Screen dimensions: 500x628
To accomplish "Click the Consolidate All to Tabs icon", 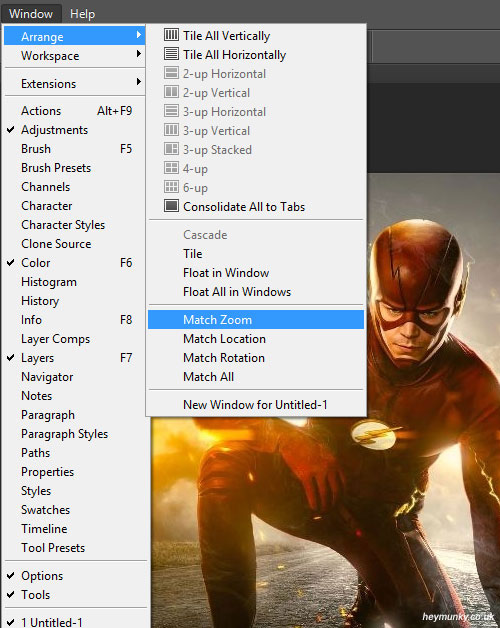I will click(171, 206).
